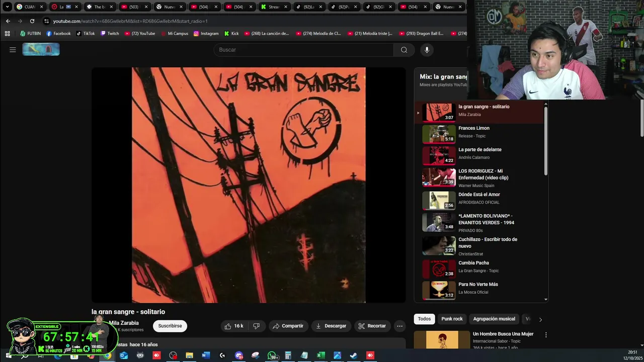Open Un Hombre Busca Una Mujer thumbnail

(442, 339)
